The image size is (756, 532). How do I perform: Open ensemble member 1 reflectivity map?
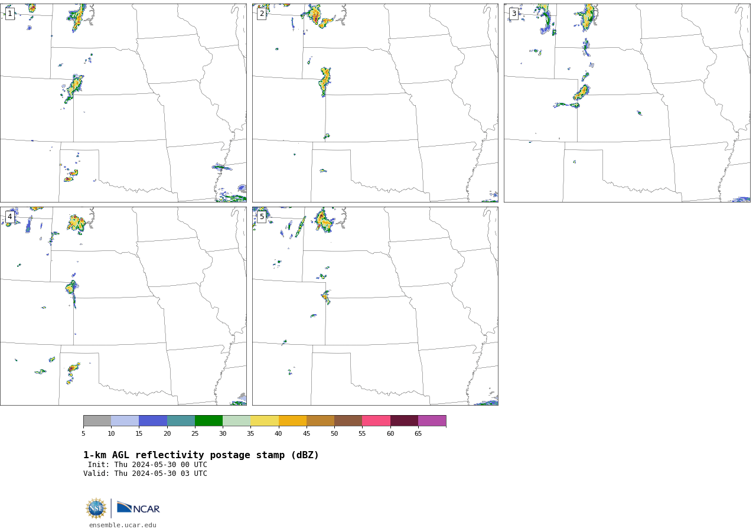pyautogui.click(x=123, y=103)
